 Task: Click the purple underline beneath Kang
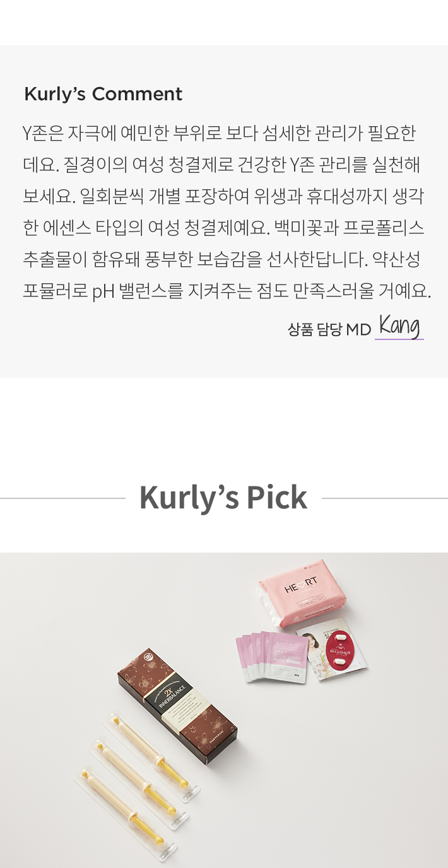tap(399, 339)
